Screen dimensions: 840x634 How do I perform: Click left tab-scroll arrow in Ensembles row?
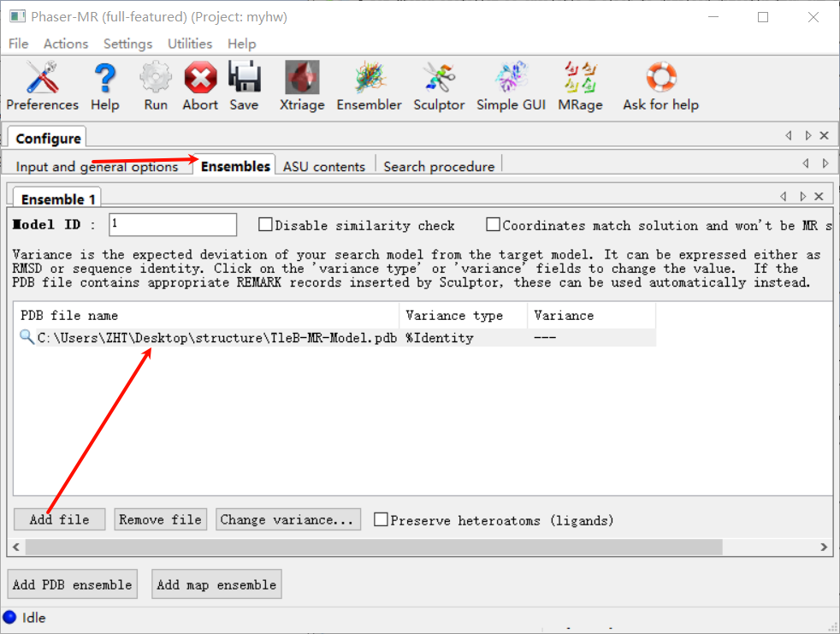806,163
